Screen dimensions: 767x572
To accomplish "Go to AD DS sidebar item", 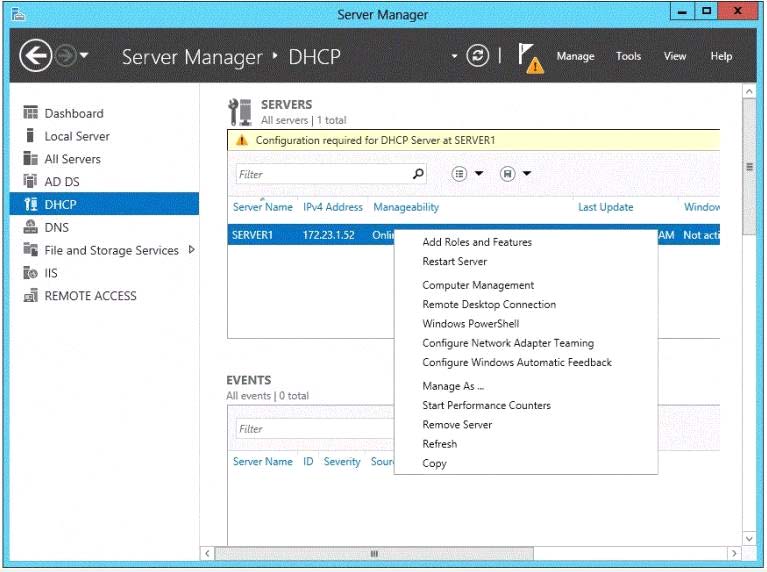I will pos(61,182).
